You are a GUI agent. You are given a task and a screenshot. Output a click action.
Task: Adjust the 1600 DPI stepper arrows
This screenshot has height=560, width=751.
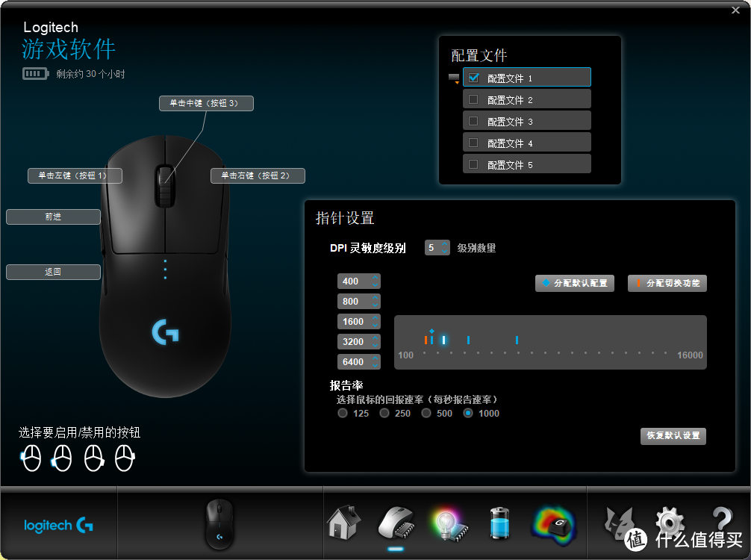pos(375,321)
